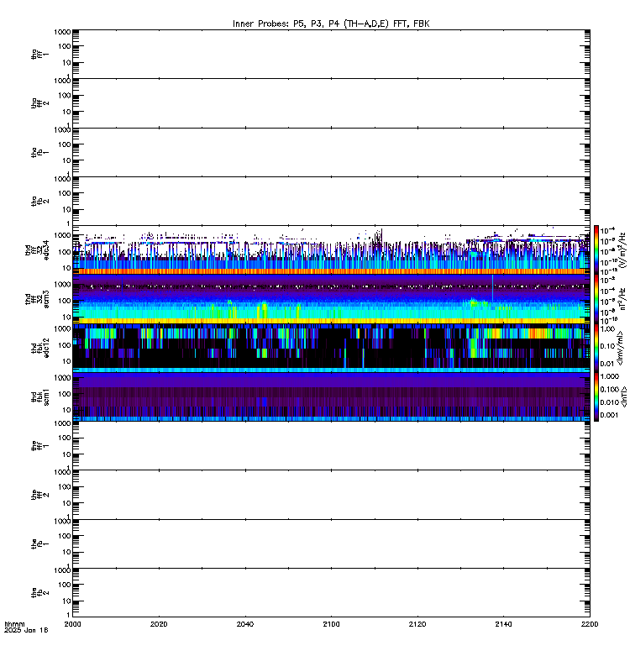
Task: Click the 0.100 tick on nT color bar
Action: click(x=609, y=389)
